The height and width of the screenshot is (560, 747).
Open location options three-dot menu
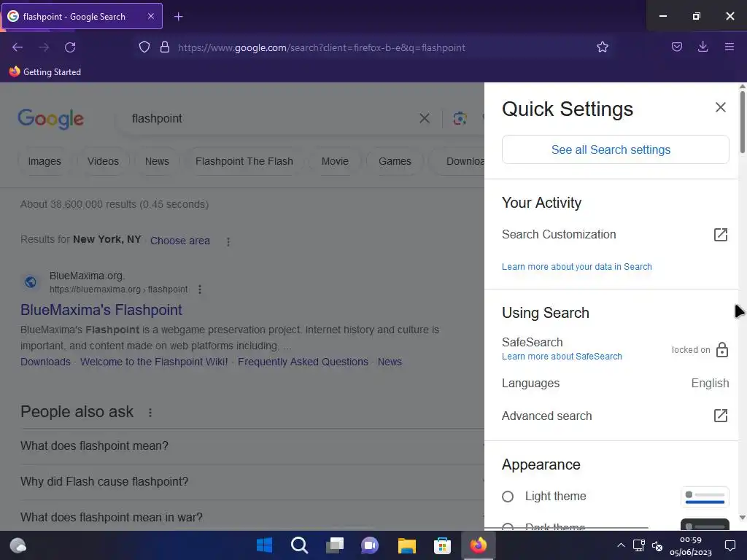pos(228,242)
